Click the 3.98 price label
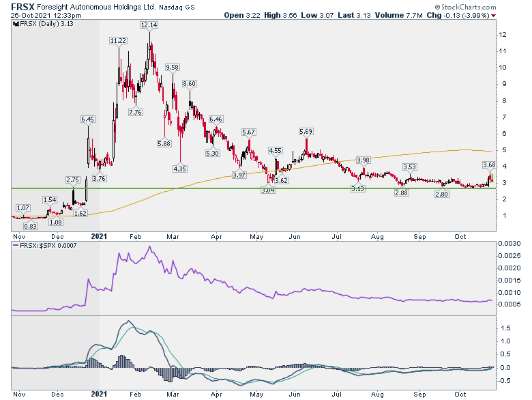 tap(363, 160)
